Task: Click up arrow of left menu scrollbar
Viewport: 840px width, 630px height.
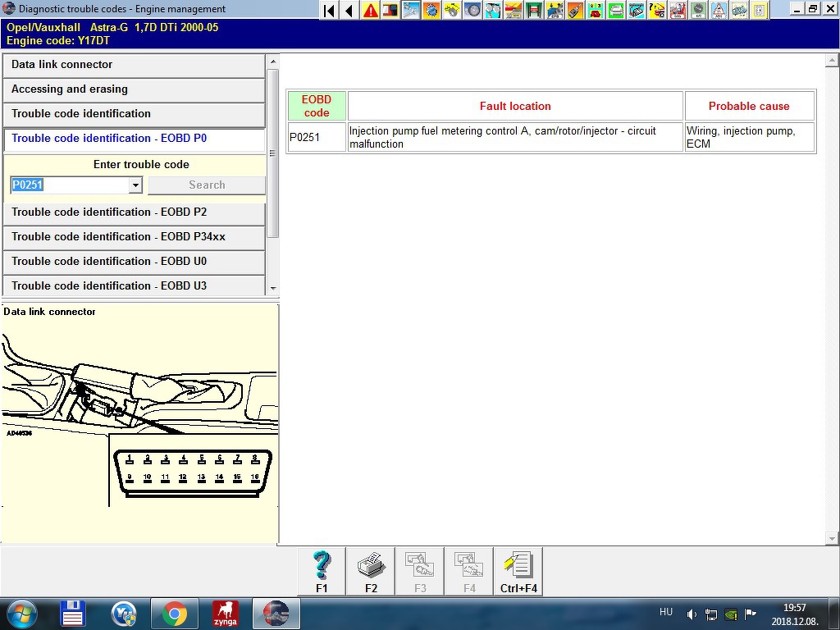Action: coord(273,61)
